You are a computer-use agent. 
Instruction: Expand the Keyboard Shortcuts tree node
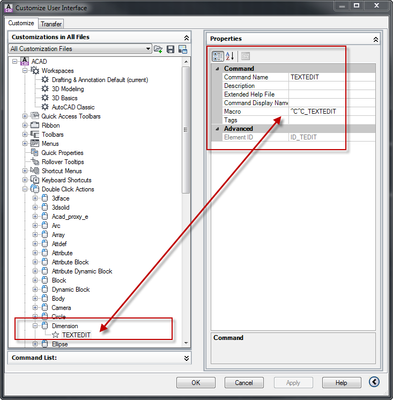(25, 180)
